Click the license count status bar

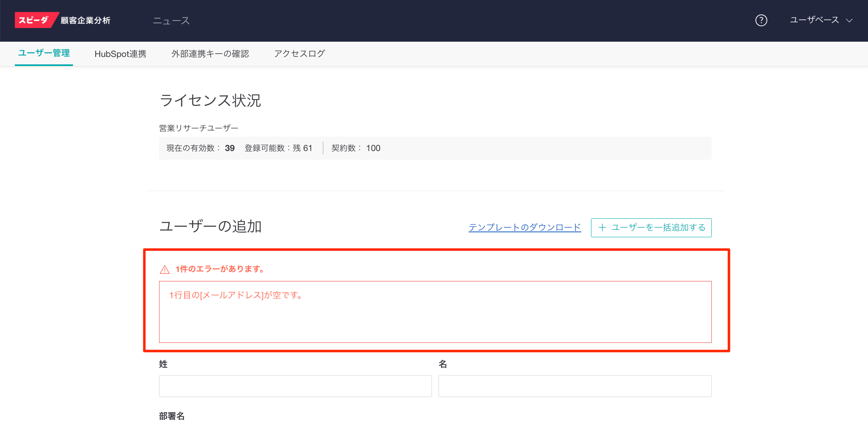pos(435,148)
